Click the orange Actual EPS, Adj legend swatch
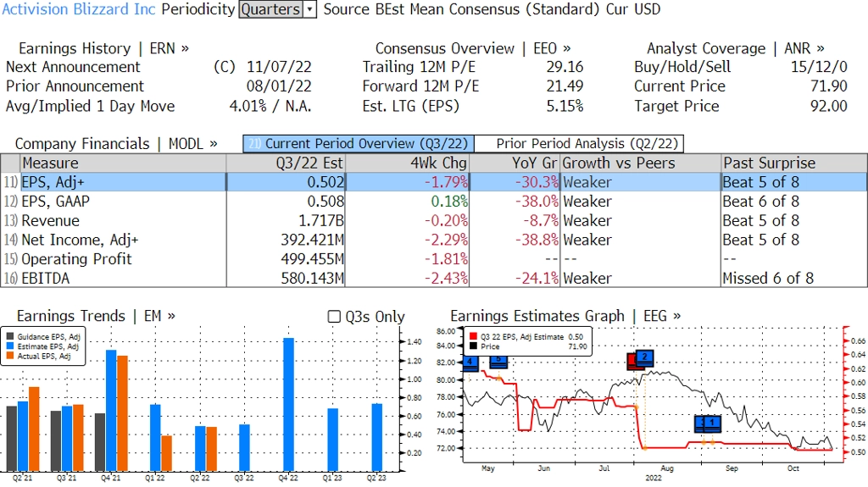This screenshot has width=868, height=487. [x=10, y=357]
